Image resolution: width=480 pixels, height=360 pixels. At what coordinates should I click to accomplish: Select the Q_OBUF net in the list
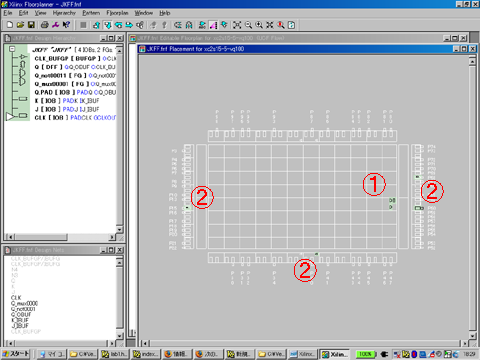point(21,314)
